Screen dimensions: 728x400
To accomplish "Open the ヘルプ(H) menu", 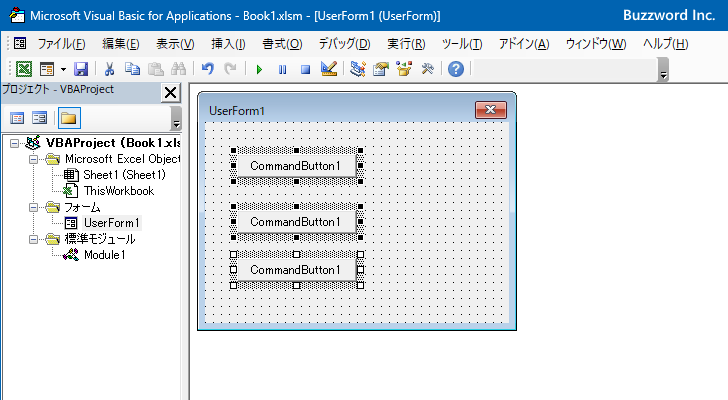I will point(665,44).
